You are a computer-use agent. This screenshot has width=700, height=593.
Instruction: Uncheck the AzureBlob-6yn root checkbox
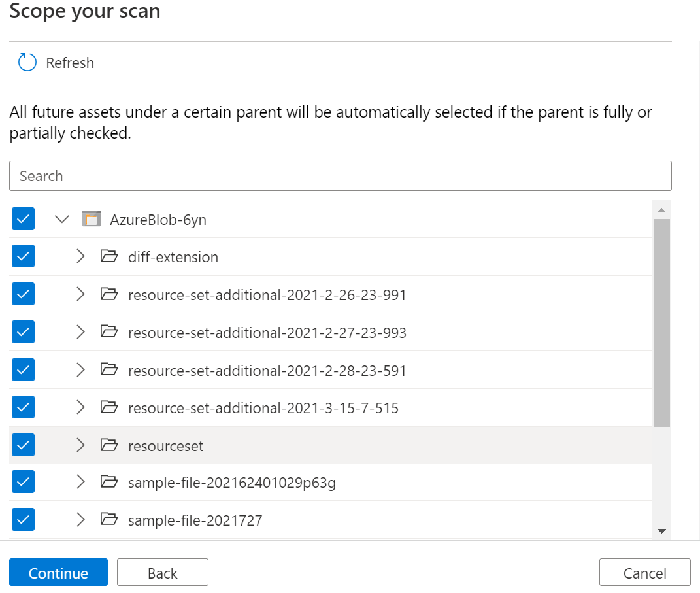pos(24,219)
